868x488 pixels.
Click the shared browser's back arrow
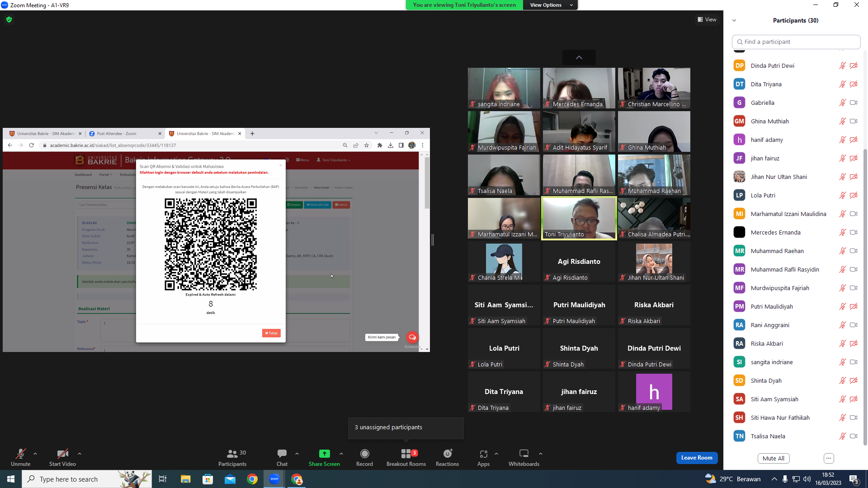[10, 145]
